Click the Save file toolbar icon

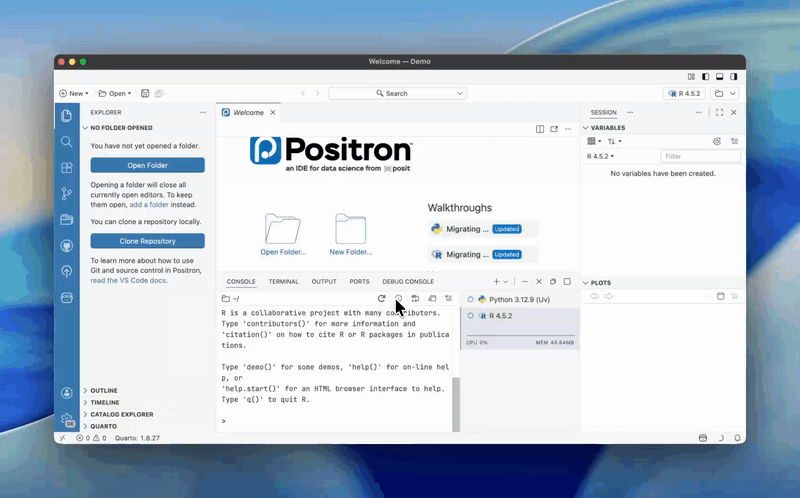click(x=145, y=93)
